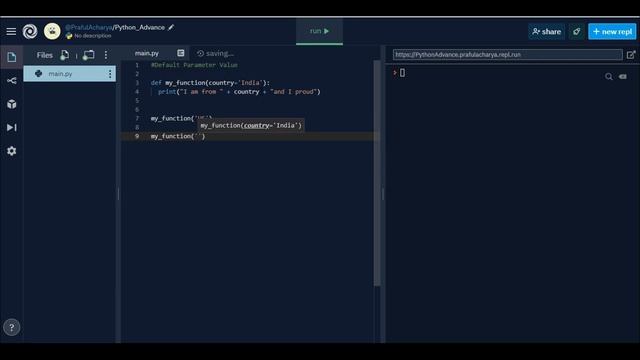Click the repl URL field
The image size is (640, 360).
pos(507,55)
